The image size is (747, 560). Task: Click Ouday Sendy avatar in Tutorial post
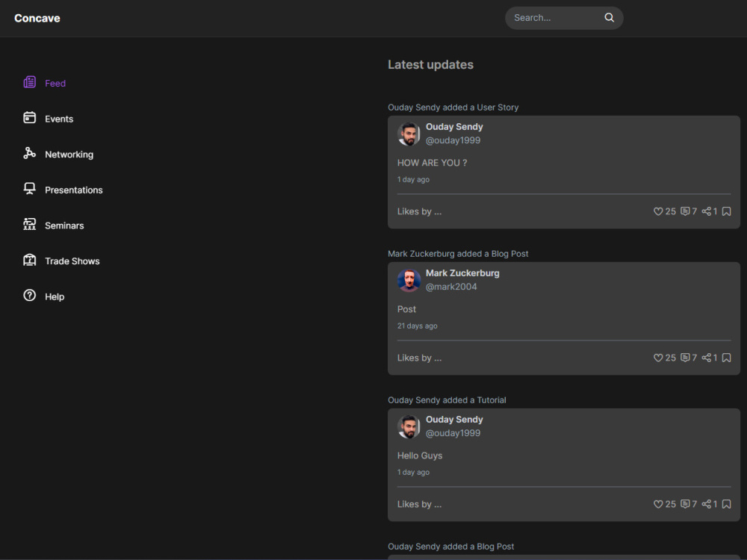pos(409,426)
